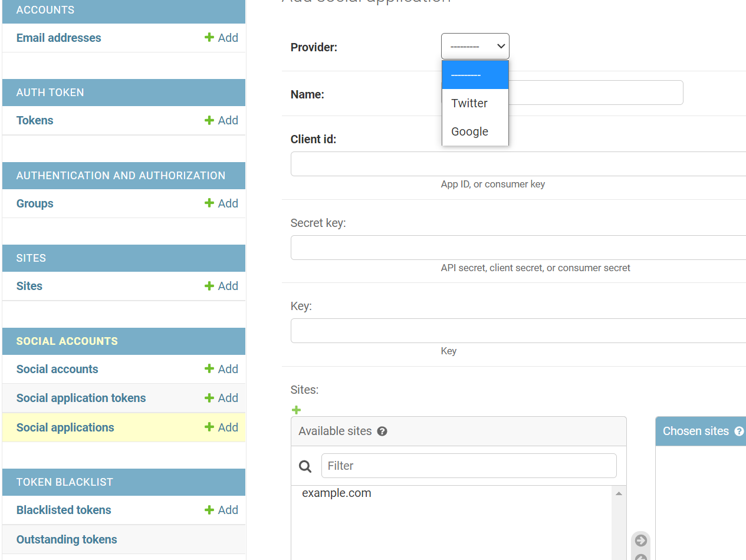Focus the Secret key input field
This screenshot has width=746, height=560.
518,248
